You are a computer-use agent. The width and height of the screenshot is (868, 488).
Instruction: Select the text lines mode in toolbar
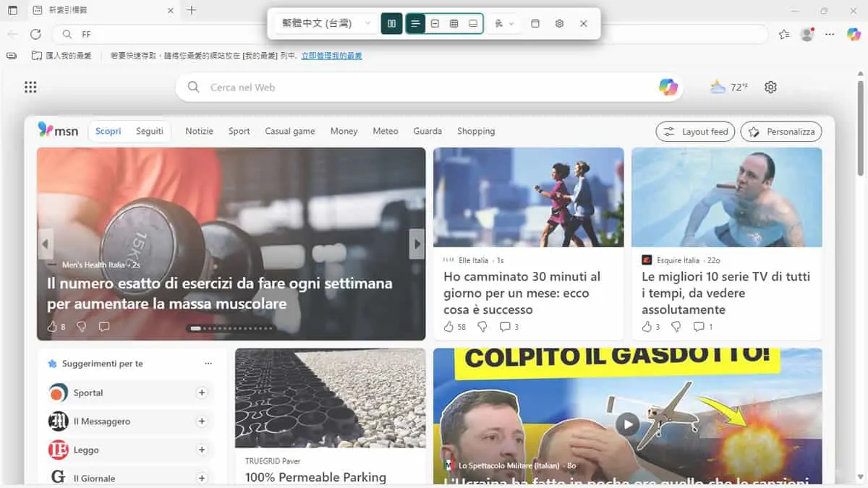(x=415, y=23)
